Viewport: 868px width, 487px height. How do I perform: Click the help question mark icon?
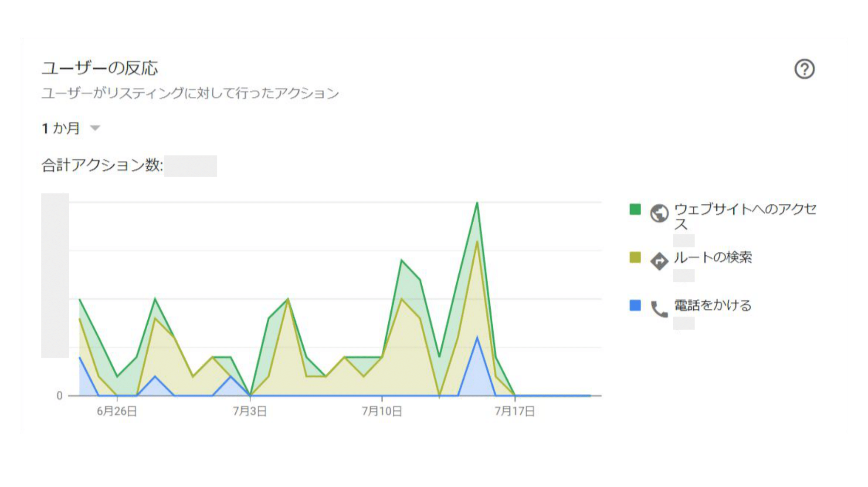[804, 69]
